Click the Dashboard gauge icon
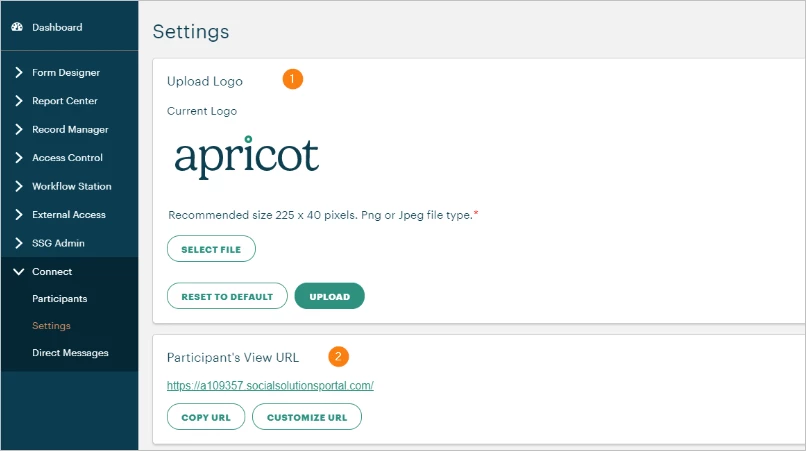This screenshot has width=806, height=451. (17, 27)
